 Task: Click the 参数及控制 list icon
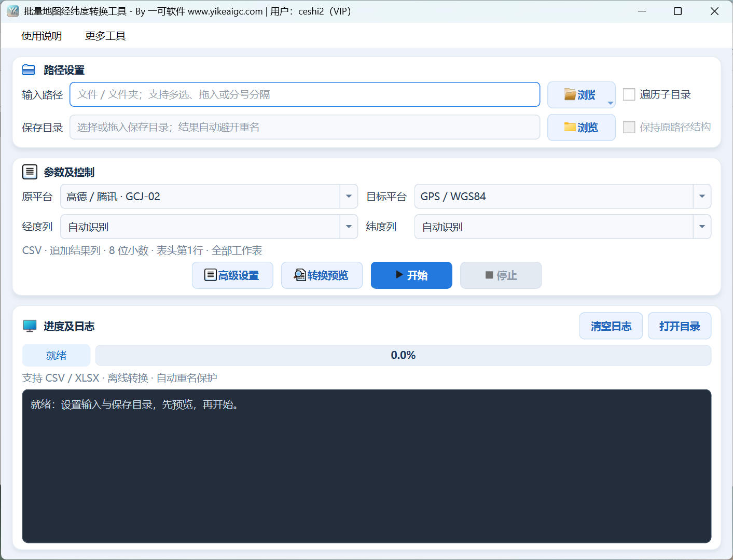click(x=30, y=172)
